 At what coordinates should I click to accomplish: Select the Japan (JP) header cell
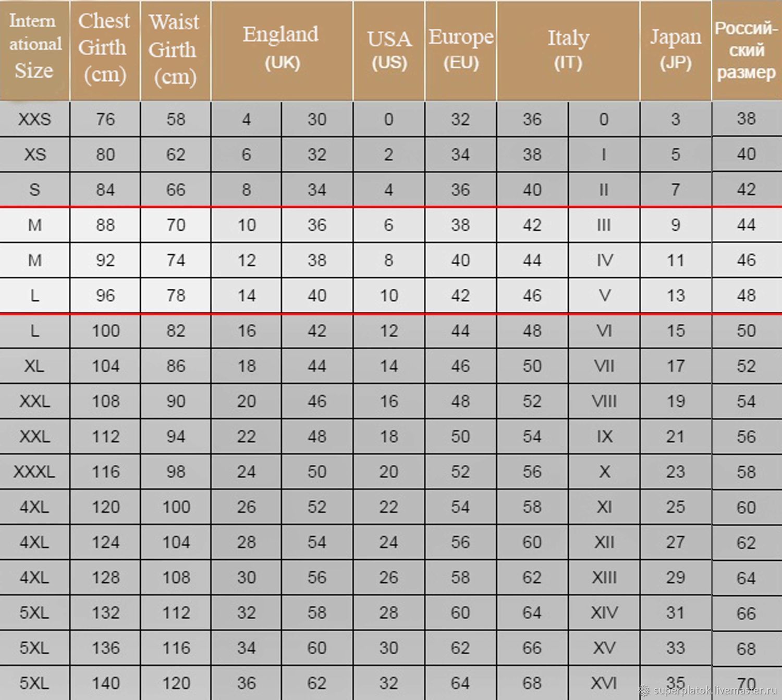pyautogui.click(x=676, y=50)
